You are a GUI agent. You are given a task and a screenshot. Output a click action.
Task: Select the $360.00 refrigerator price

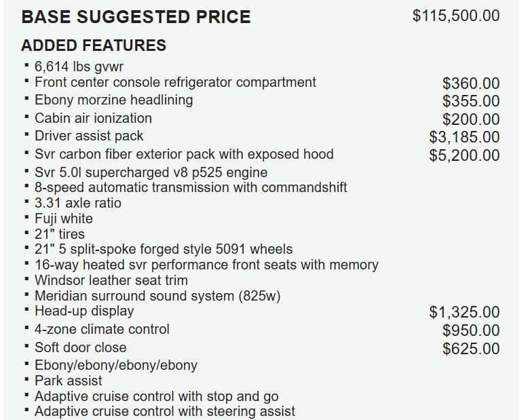[x=471, y=83]
